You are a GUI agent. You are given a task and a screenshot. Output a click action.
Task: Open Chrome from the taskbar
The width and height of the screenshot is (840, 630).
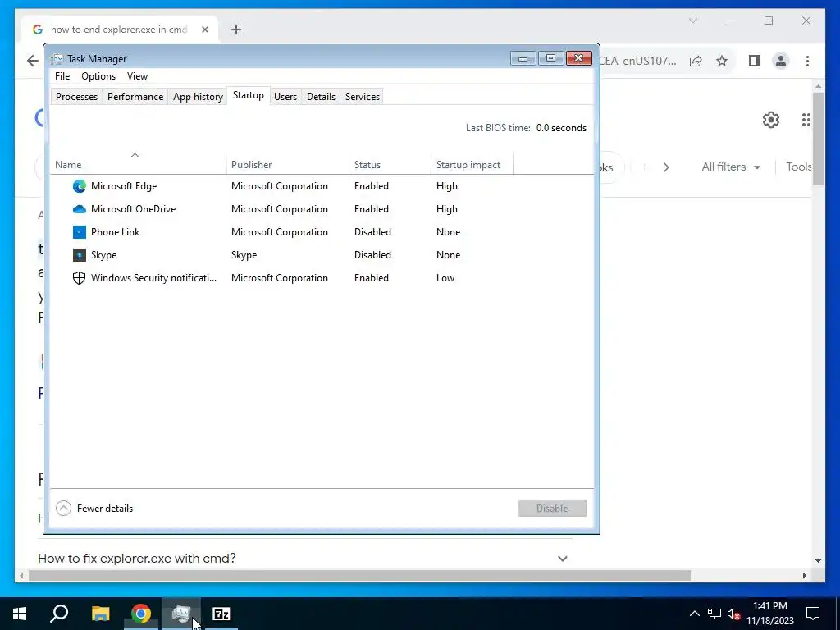(141, 614)
